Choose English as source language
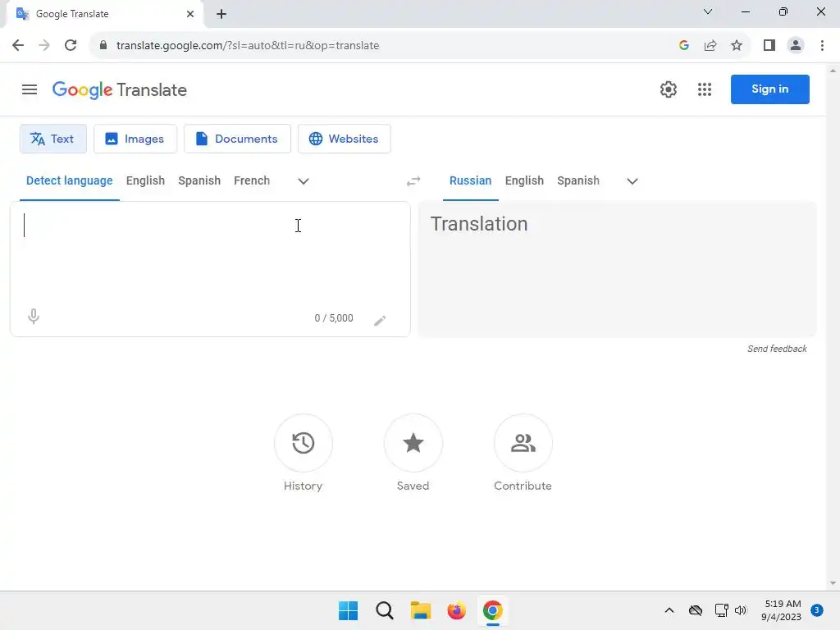The height and width of the screenshot is (630, 840). (x=146, y=180)
